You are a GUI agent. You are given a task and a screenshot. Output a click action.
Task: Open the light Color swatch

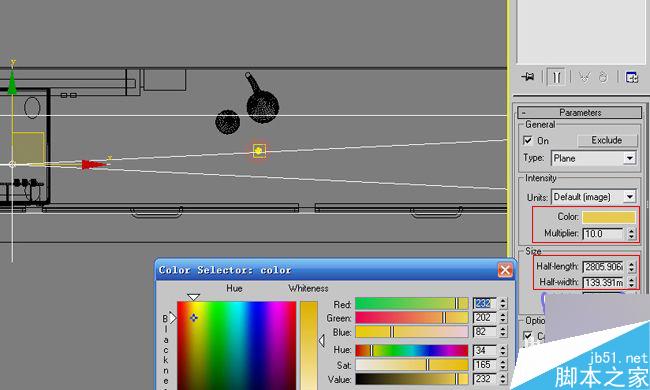click(x=609, y=217)
